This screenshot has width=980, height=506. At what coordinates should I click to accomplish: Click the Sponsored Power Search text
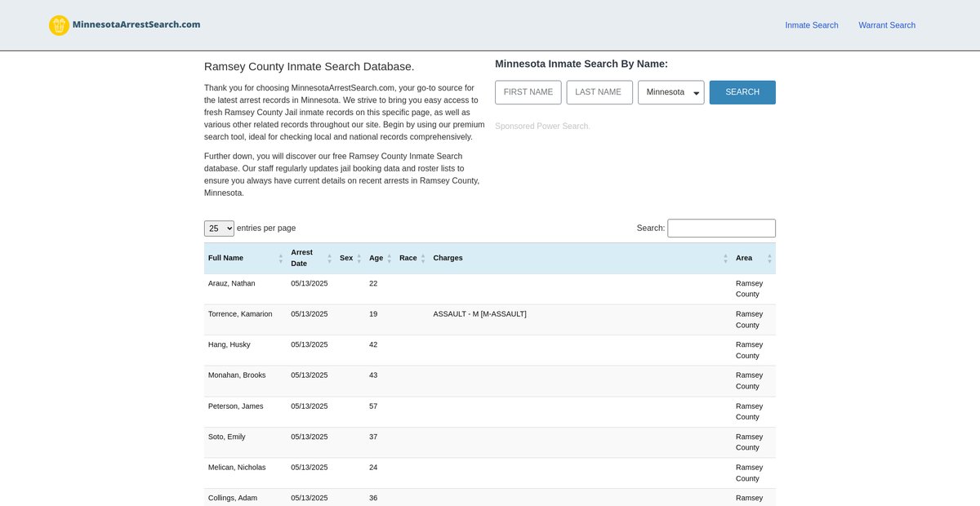541,126
